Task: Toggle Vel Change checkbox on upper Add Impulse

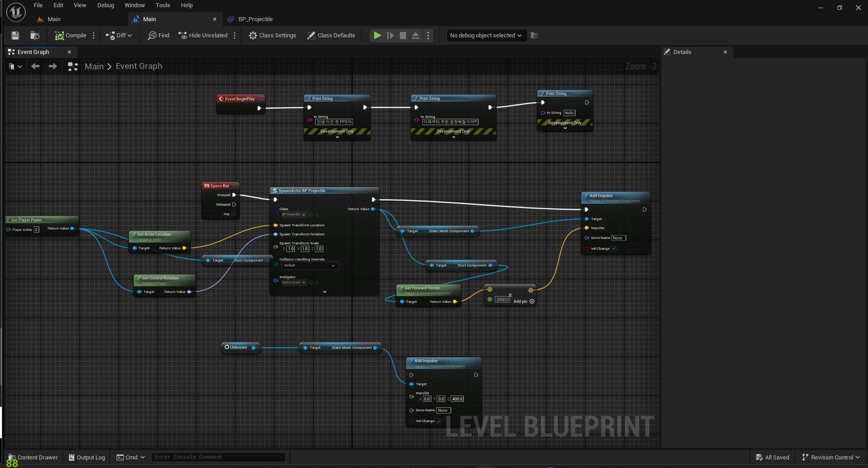Action: click(614, 248)
